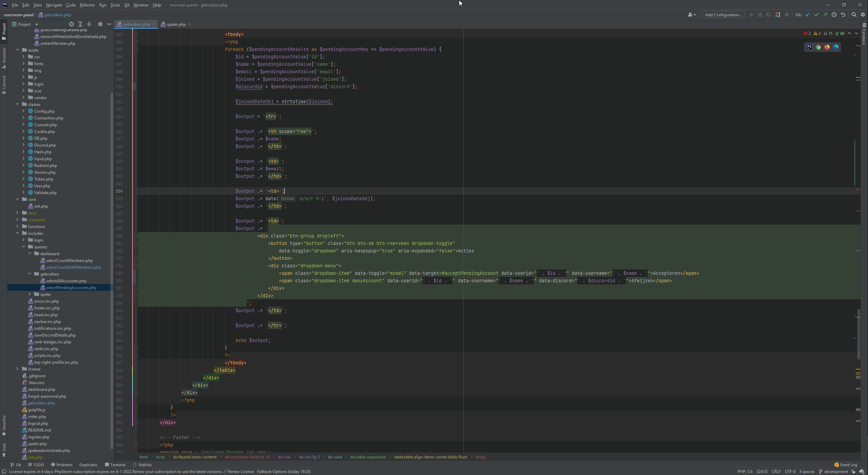Toggle PHP debug listening icon
868x475 pixels.
coord(778,15)
